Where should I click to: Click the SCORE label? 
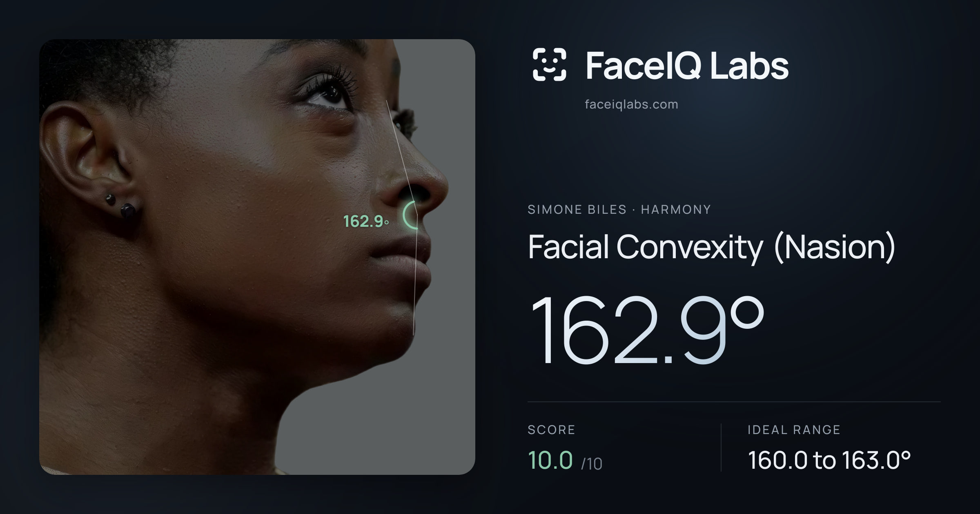551,430
